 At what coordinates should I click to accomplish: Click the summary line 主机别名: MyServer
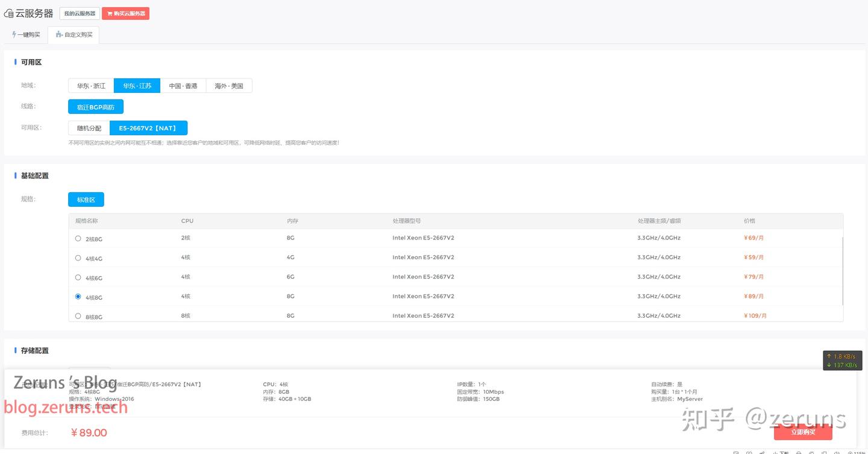click(677, 399)
